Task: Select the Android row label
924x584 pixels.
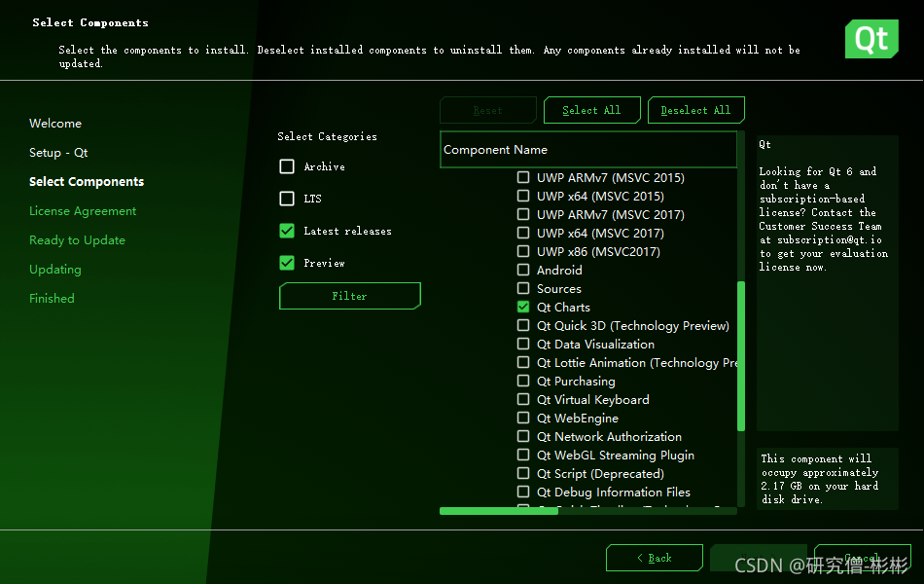Action: (559, 270)
